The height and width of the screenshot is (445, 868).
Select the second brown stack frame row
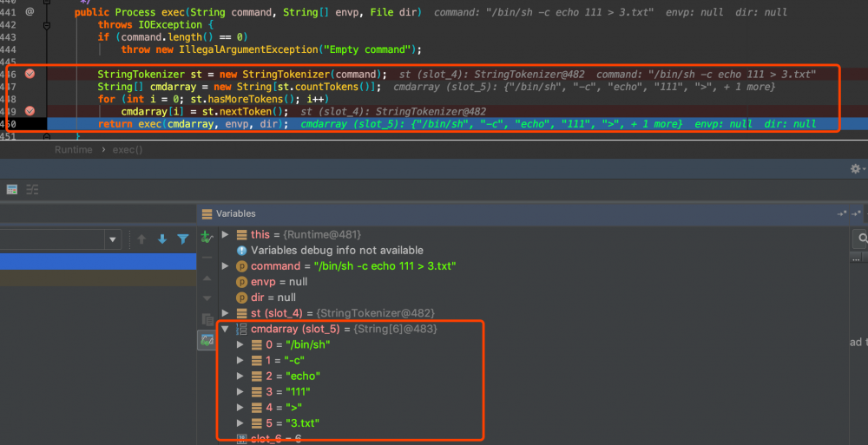click(98, 278)
